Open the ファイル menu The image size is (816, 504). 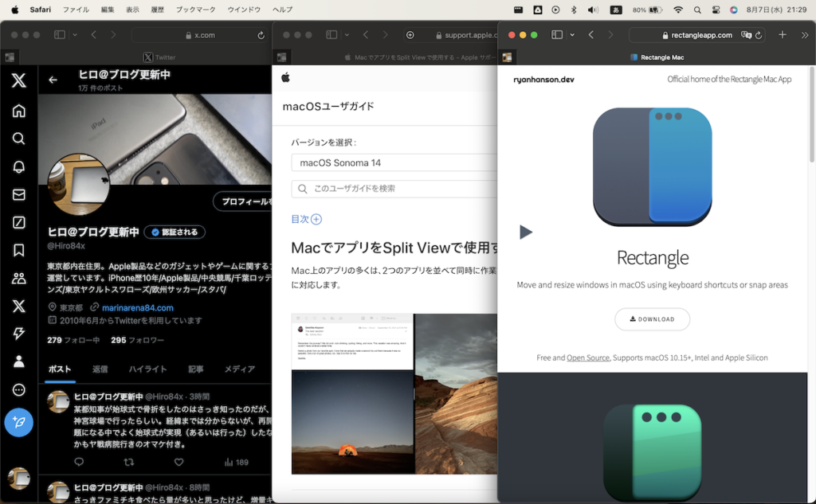(x=76, y=10)
